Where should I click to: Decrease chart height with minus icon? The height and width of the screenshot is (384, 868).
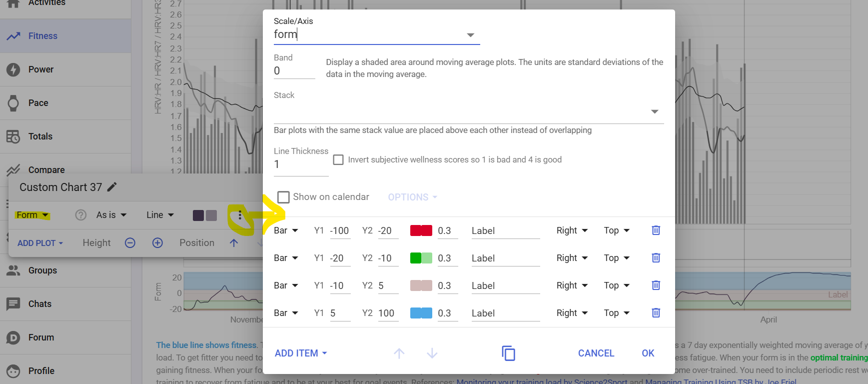[x=130, y=243]
